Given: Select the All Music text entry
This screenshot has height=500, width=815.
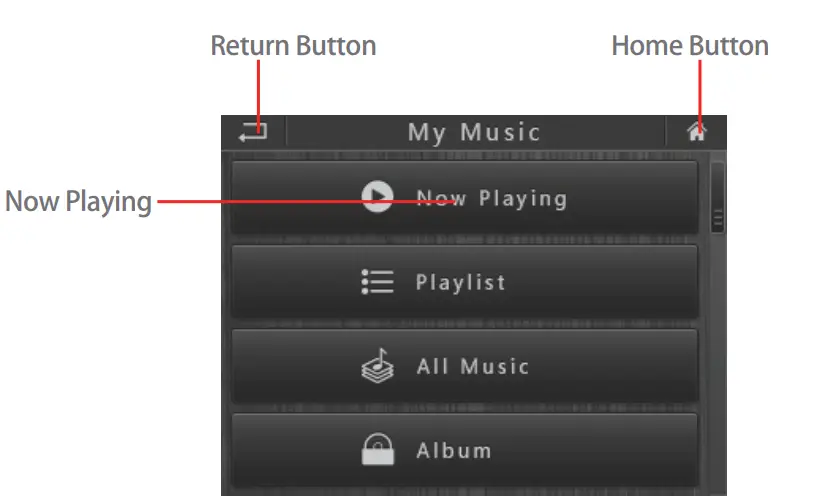Looking at the screenshot, I should coord(473,366).
